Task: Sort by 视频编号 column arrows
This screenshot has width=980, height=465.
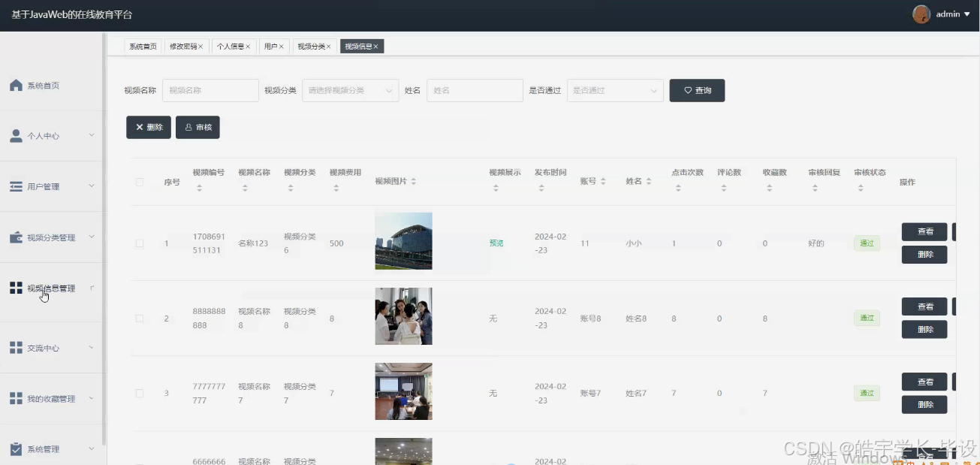Action: [199, 188]
